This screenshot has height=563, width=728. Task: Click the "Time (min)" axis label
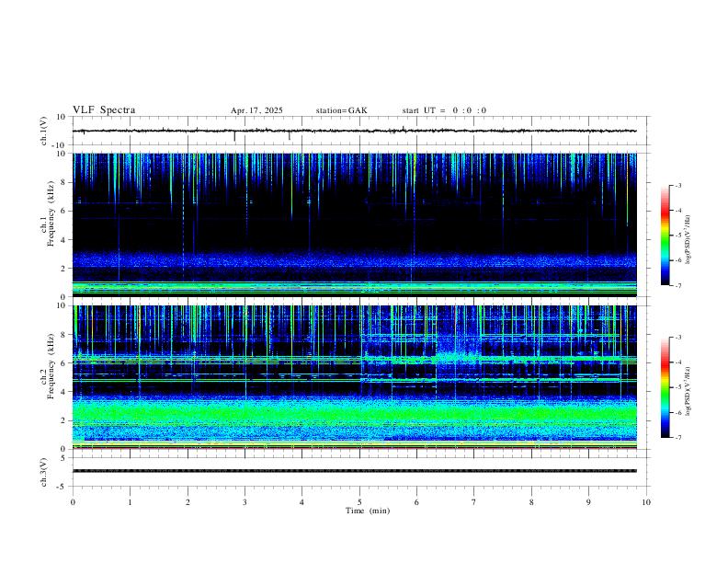tap(368, 511)
